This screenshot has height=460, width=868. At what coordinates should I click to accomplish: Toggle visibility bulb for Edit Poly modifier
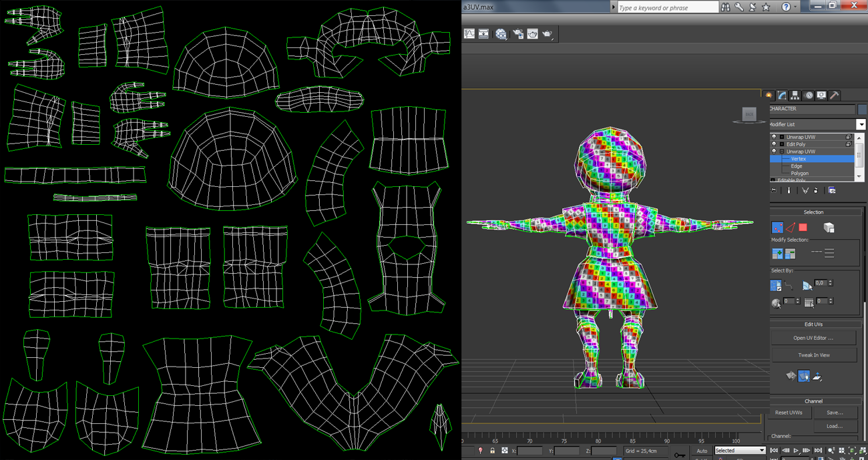(774, 144)
